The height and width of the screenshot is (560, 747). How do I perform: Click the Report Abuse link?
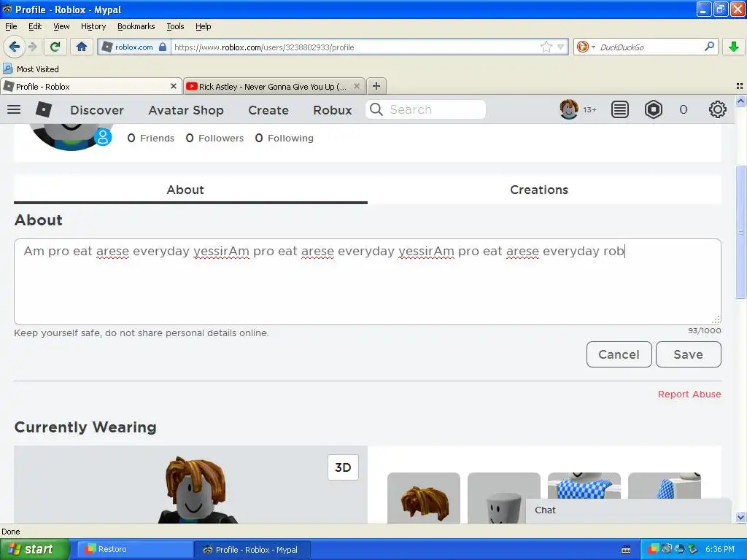click(689, 394)
